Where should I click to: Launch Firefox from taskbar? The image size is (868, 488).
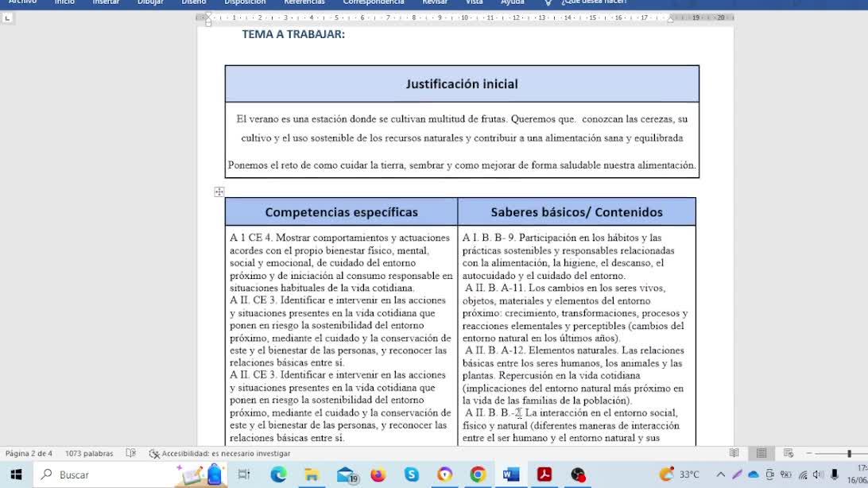click(x=378, y=474)
